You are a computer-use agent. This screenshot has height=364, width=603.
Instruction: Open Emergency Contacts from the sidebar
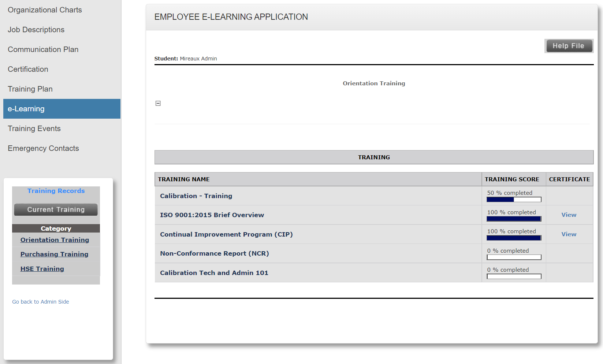[x=43, y=148]
